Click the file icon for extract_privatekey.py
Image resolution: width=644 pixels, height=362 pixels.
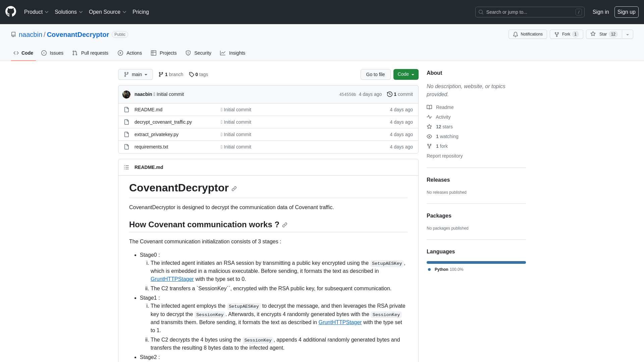coord(126,134)
